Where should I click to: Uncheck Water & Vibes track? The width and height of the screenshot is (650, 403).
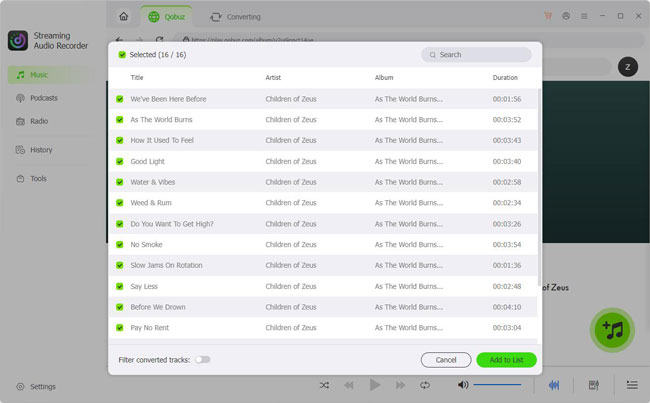point(120,182)
